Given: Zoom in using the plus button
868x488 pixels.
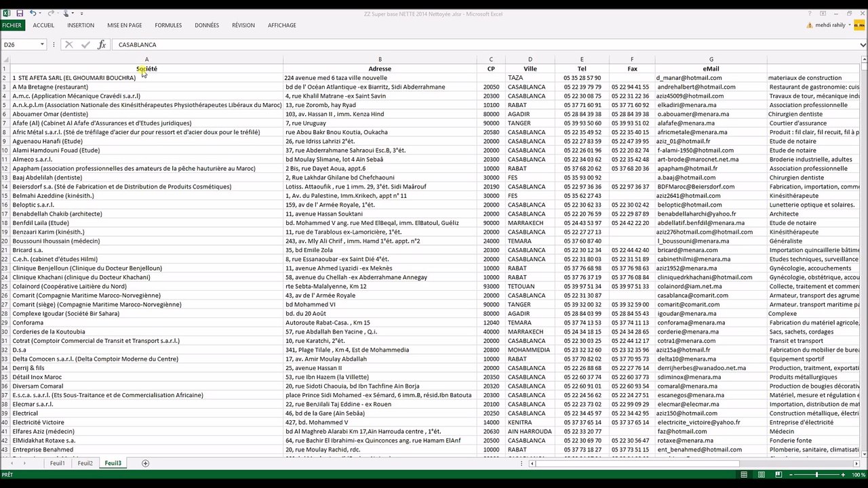Looking at the screenshot, I should (843, 474).
